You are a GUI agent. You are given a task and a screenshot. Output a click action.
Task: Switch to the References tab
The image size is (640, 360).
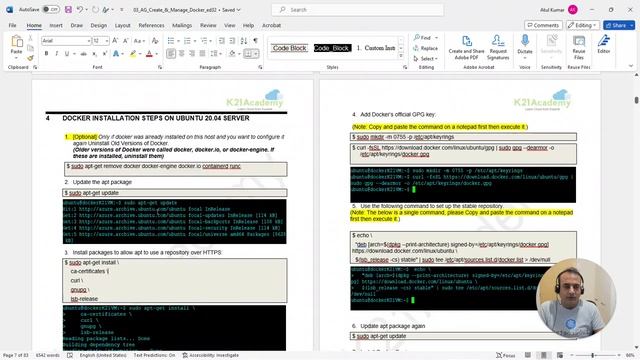point(151,25)
